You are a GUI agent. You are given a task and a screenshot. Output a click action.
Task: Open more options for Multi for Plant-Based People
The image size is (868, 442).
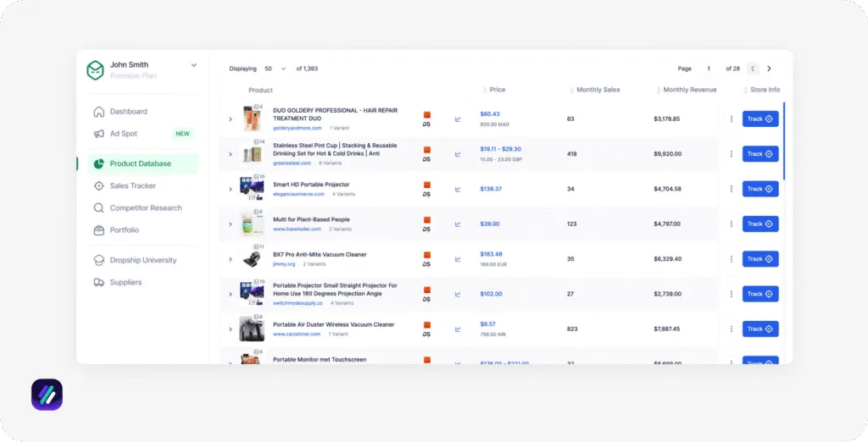coord(732,224)
